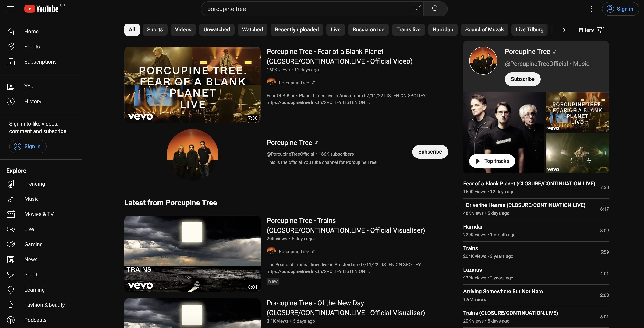Image resolution: width=644 pixels, height=328 pixels.
Task: Click the magnifier search button
Action: [435, 9]
